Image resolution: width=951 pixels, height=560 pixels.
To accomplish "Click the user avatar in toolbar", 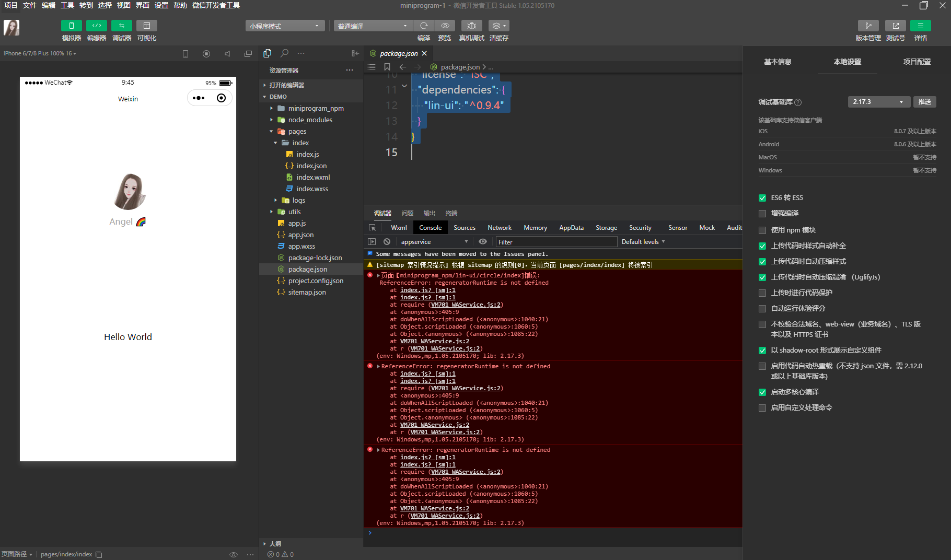I will pos(11,28).
